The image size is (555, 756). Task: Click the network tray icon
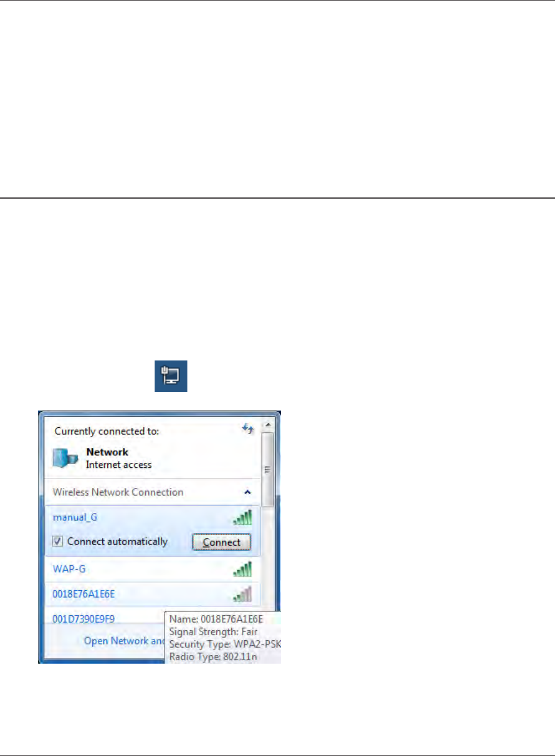[171, 376]
